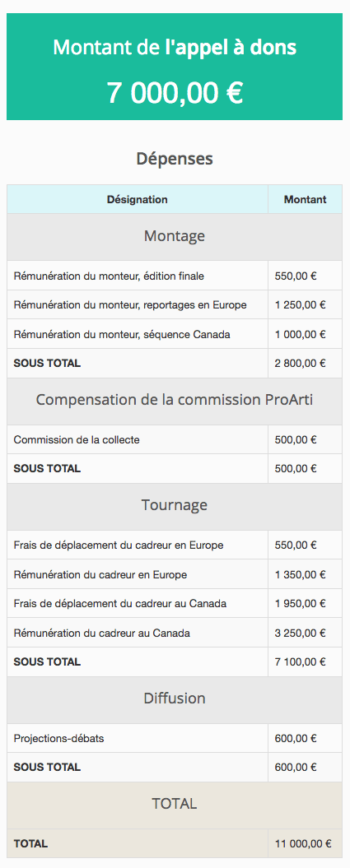Select the Tournage section header
This screenshot has width=350, height=868.
pos(175,505)
